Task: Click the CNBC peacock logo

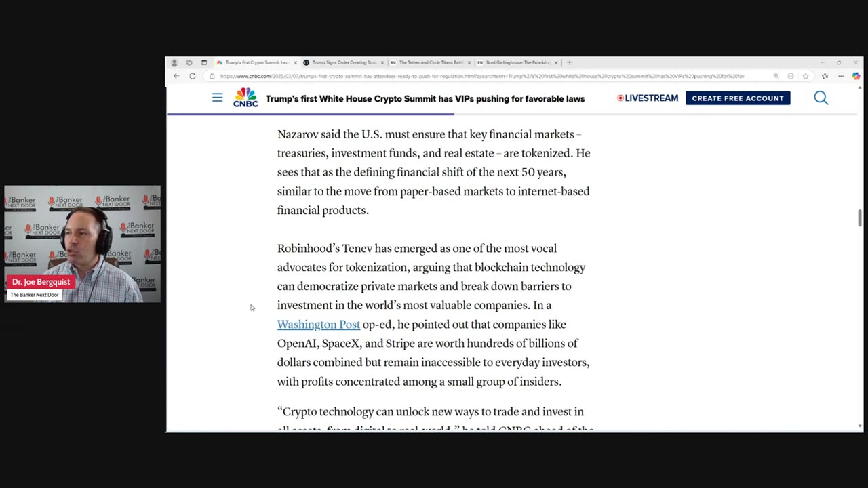Action: point(245,98)
